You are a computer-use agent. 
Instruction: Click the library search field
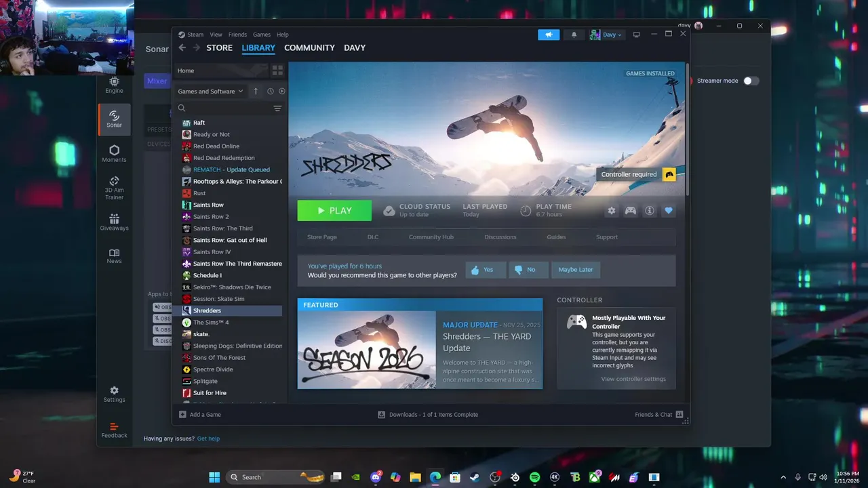tap(224, 108)
